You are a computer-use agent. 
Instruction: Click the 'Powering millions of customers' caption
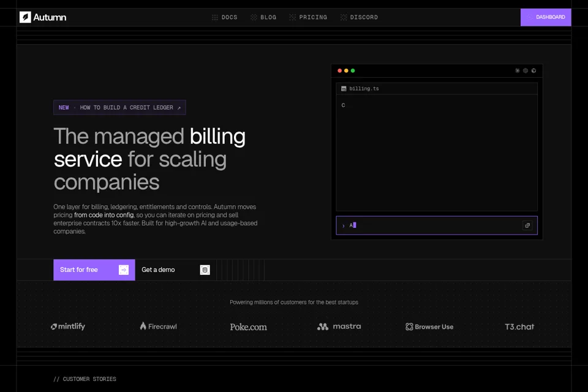click(x=294, y=303)
